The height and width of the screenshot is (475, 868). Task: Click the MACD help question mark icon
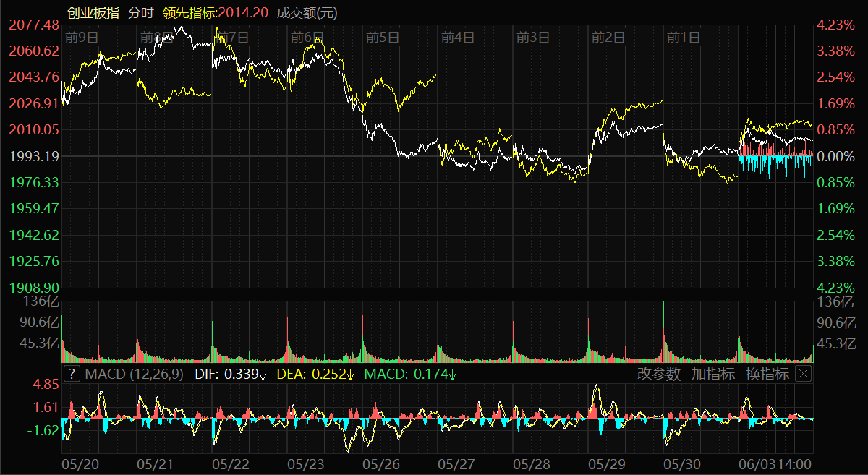(72, 374)
